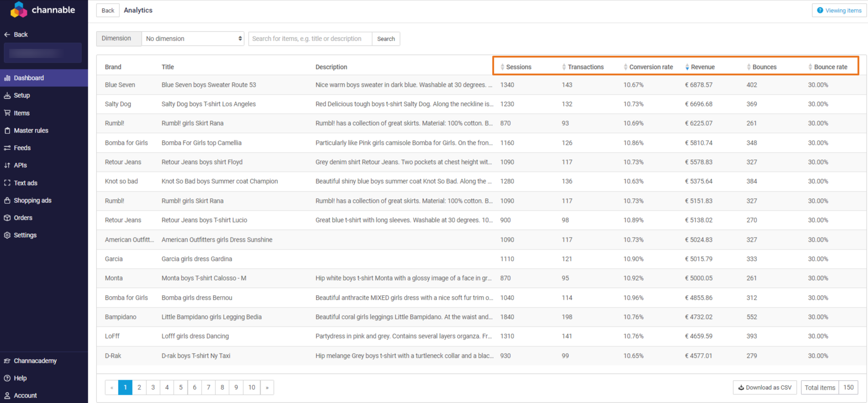Click the Master rules clipboard icon
The width and height of the screenshot is (868, 403).
pyautogui.click(x=7, y=131)
